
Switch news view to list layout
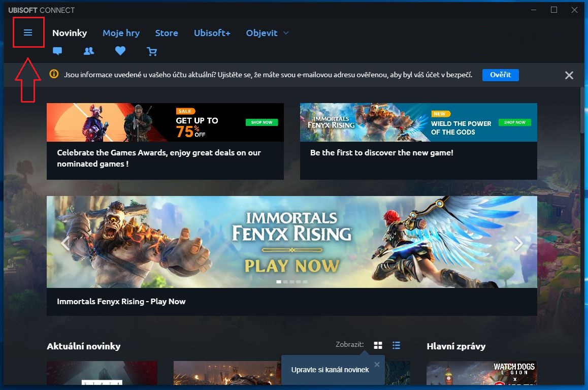396,345
